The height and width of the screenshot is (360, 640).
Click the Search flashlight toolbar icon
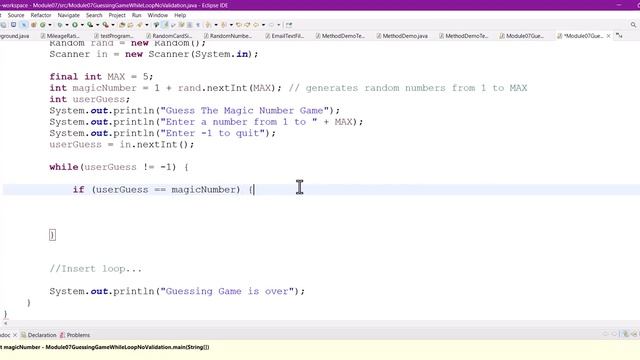[x=140, y=25]
